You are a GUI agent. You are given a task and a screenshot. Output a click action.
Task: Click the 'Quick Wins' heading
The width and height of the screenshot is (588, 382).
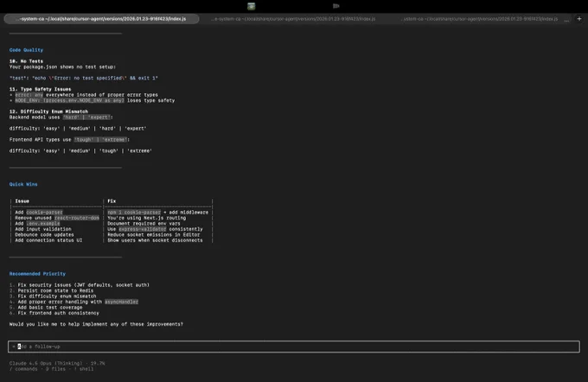tap(23, 184)
